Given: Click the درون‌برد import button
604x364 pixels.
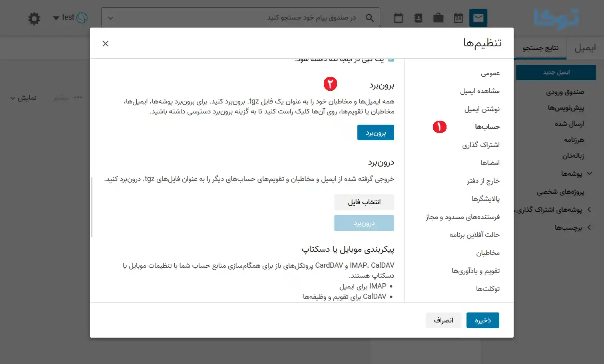Looking at the screenshot, I should click(364, 223).
